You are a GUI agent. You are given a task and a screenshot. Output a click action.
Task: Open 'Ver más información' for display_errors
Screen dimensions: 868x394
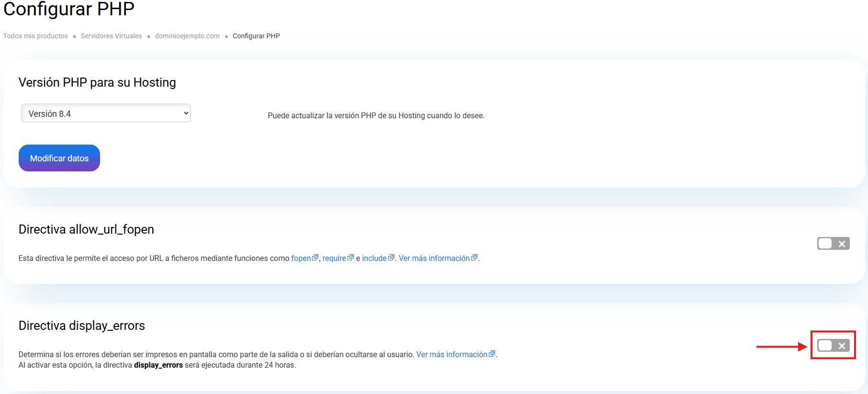pyautogui.click(x=451, y=355)
